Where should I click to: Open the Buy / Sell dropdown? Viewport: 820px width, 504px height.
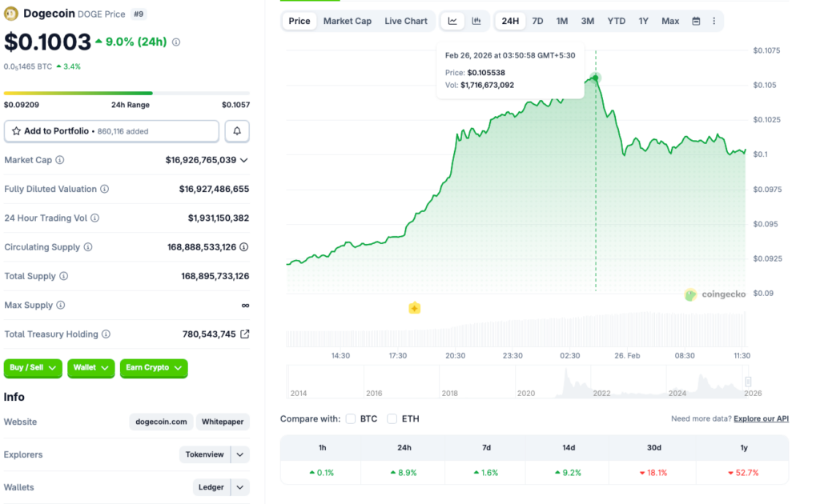point(33,368)
